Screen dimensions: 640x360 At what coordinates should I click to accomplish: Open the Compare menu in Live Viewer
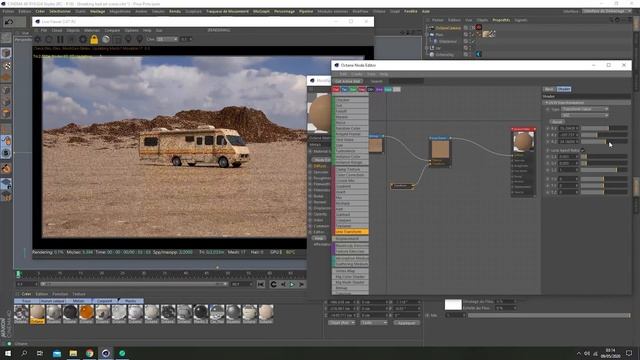coord(112,30)
